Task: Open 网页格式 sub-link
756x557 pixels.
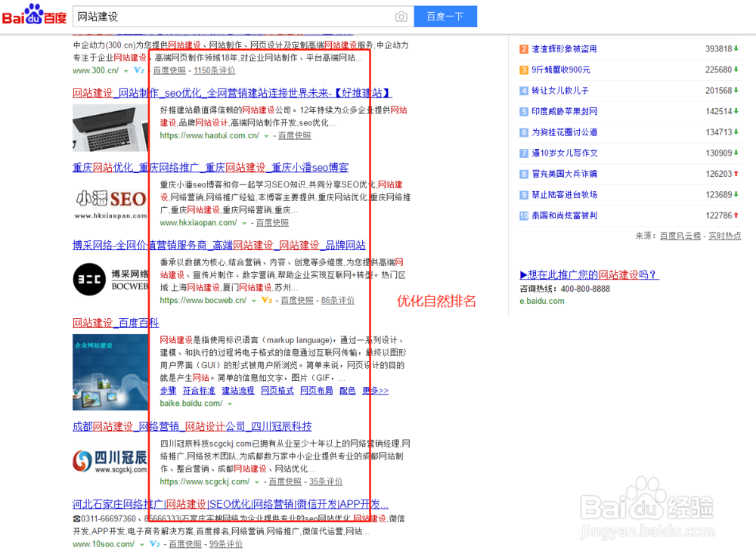Action: [x=277, y=390]
